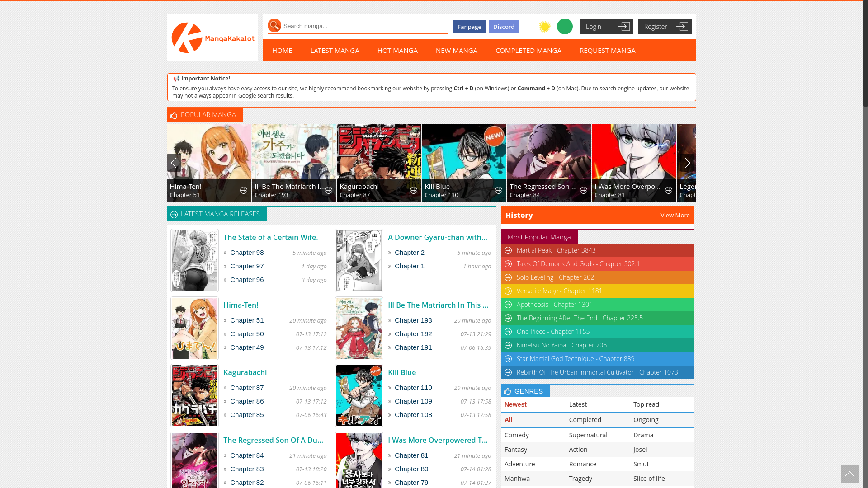868x488 pixels.
Task: Click Hima-Ten! cover thumbnail in latest releases
Action: 194,328
